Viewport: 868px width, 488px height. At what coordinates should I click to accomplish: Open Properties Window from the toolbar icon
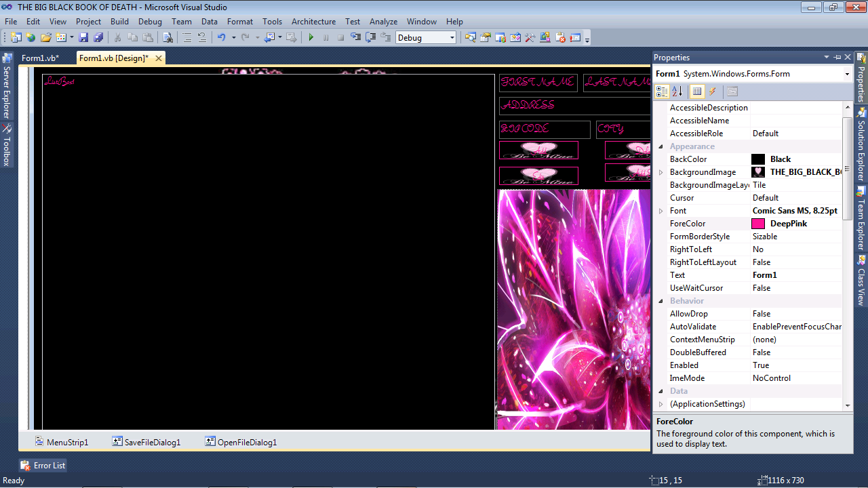pos(486,38)
